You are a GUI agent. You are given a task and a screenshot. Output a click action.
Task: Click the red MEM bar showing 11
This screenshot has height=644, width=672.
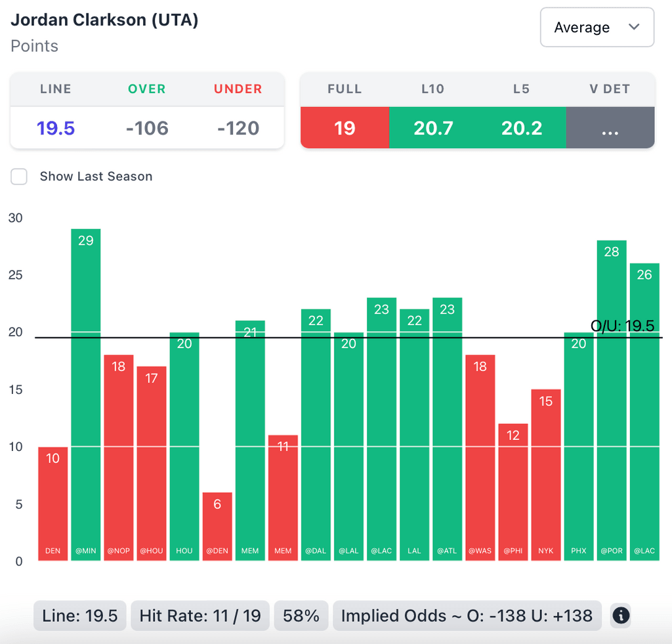tap(283, 498)
